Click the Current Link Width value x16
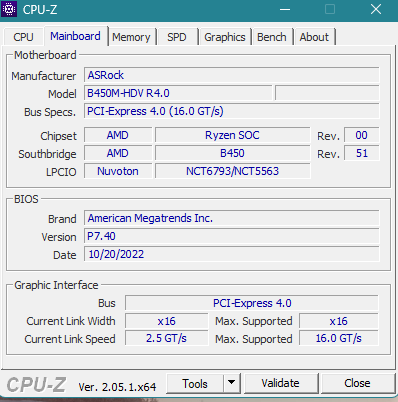 point(166,321)
